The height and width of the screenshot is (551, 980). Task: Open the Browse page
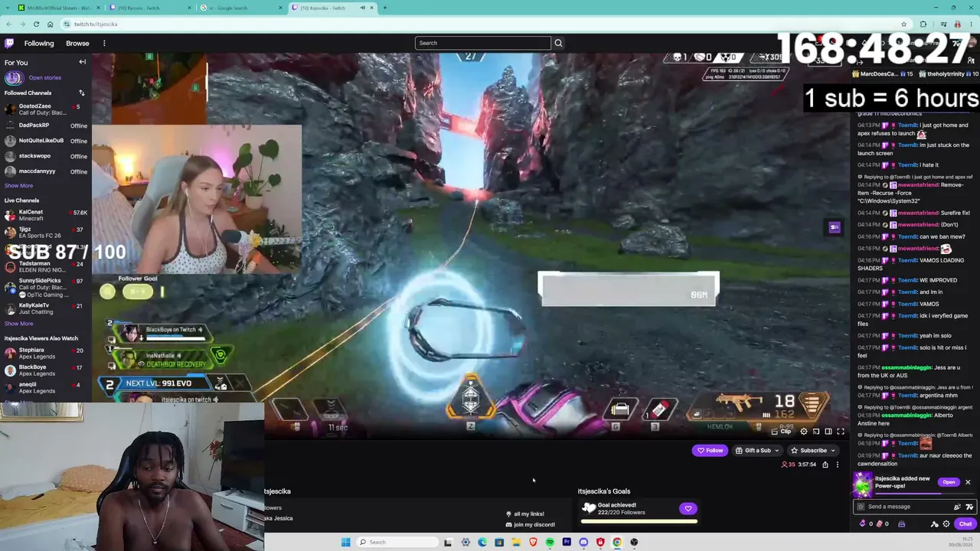[77, 44]
